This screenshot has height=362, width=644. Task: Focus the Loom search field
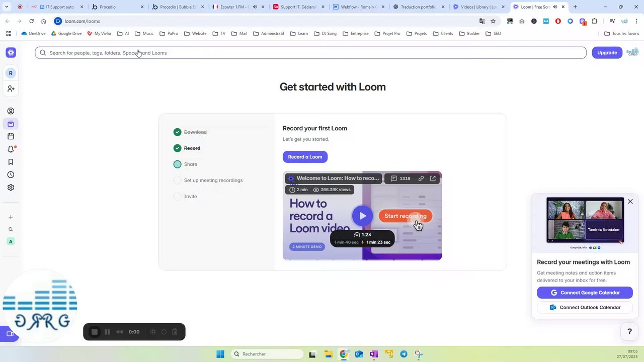[x=310, y=53]
